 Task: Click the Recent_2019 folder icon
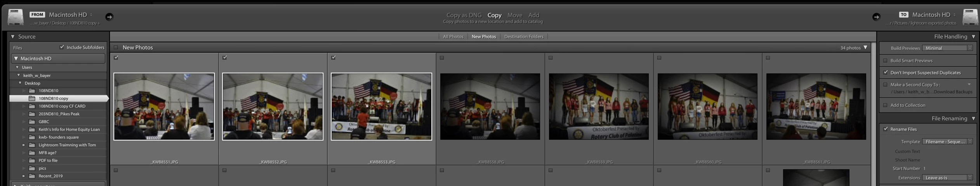pos(32,176)
